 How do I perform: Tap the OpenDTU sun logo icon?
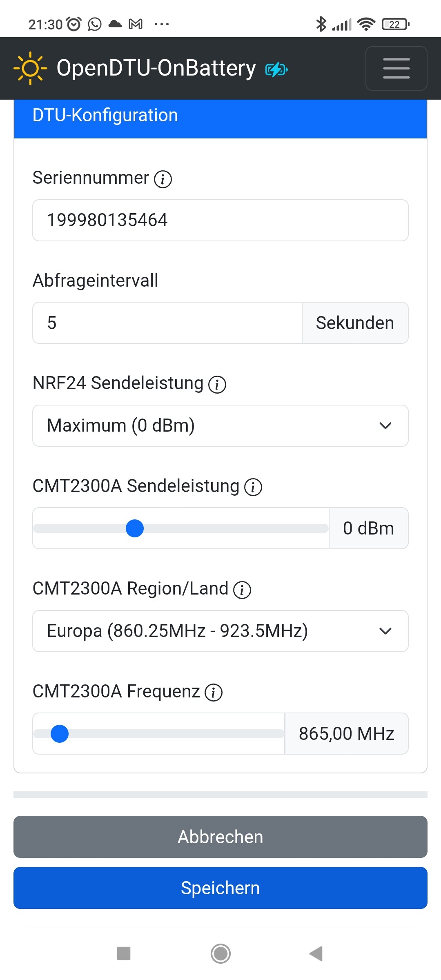30,68
